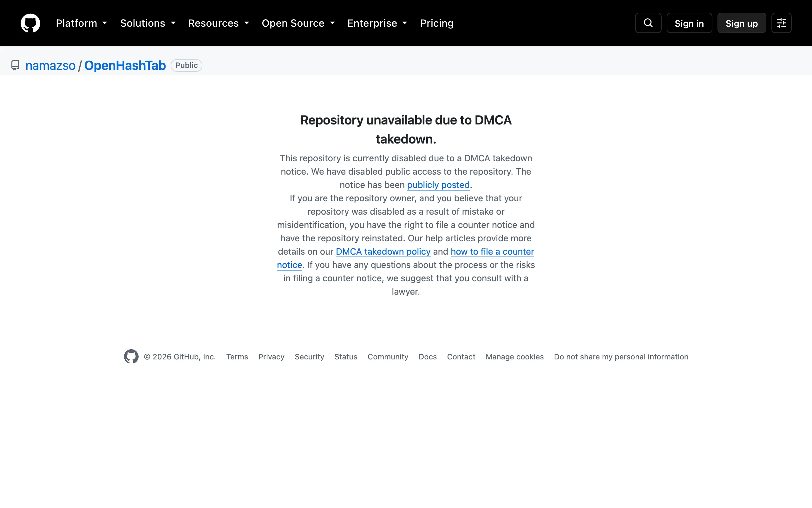Open the appearance settings sliders icon
This screenshot has height=508, width=812.
tap(781, 23)
